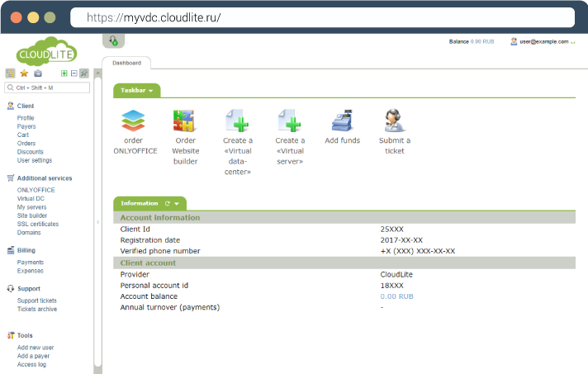The image size is (588, 374).
Task: Collapse the Tools menu section
Action: click(x=25, y=335)
